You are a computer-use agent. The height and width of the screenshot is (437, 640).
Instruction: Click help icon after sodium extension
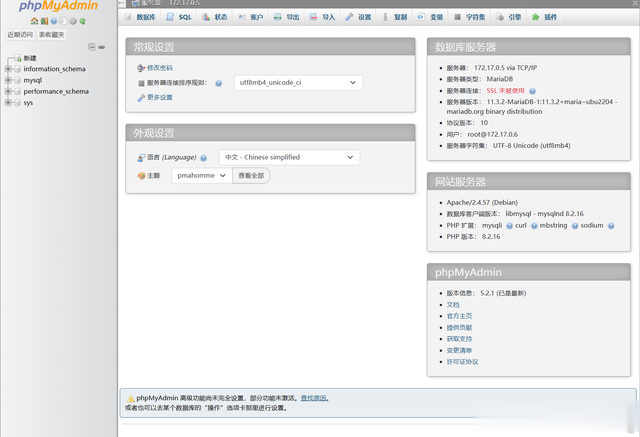pos(611,226)
